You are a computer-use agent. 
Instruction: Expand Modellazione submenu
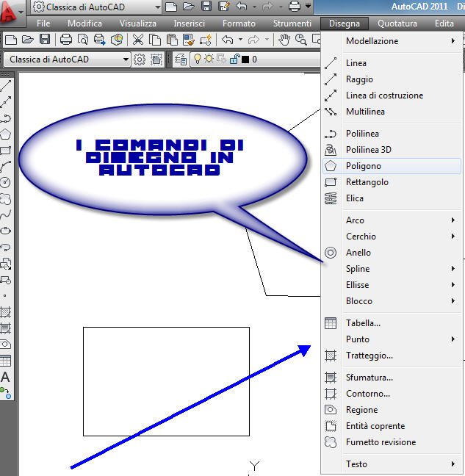[392, 41]
